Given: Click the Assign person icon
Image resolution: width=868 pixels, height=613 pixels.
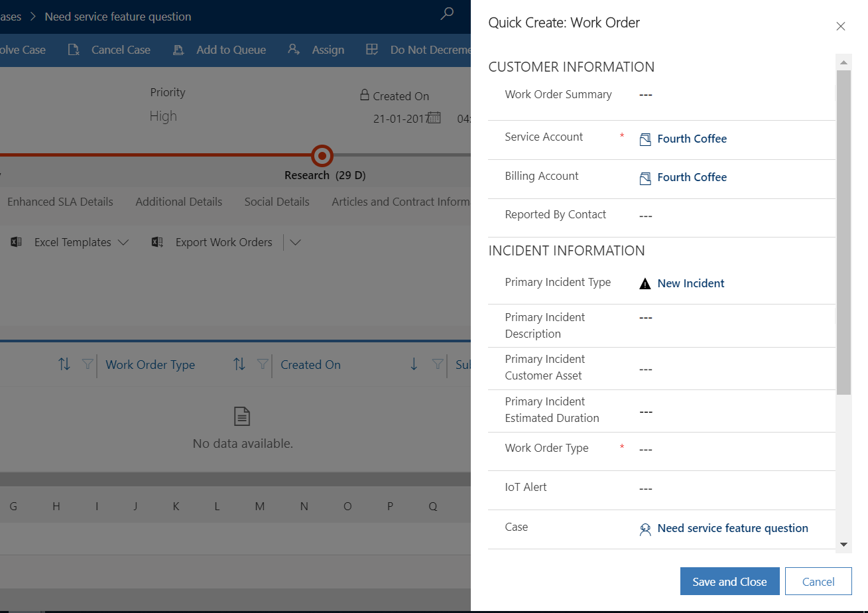Looking at the screenshot, I should 294,50.
